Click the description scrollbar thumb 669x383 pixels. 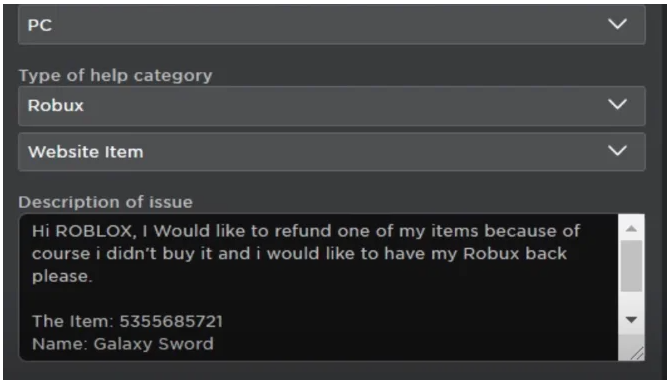[631, 266]
